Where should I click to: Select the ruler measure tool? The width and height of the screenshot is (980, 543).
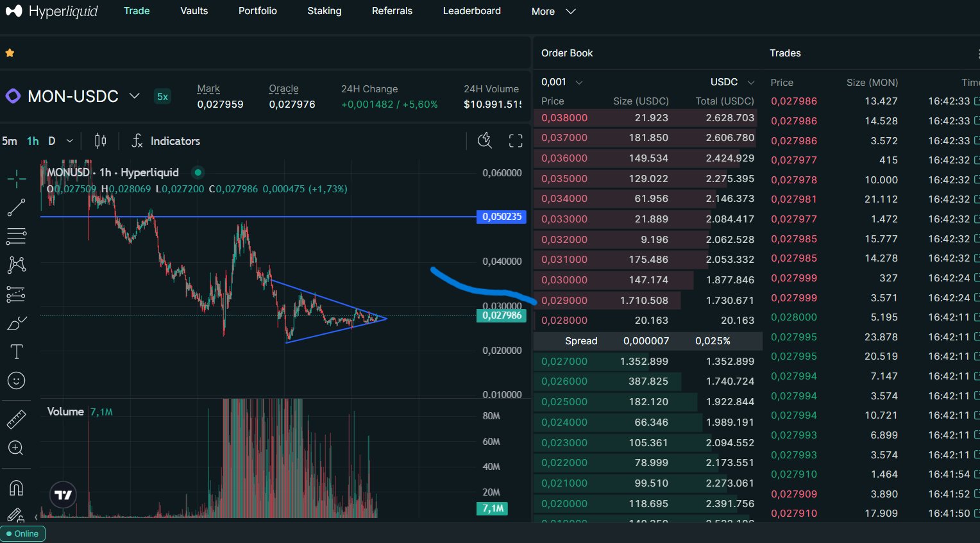[x=17, y=419]
